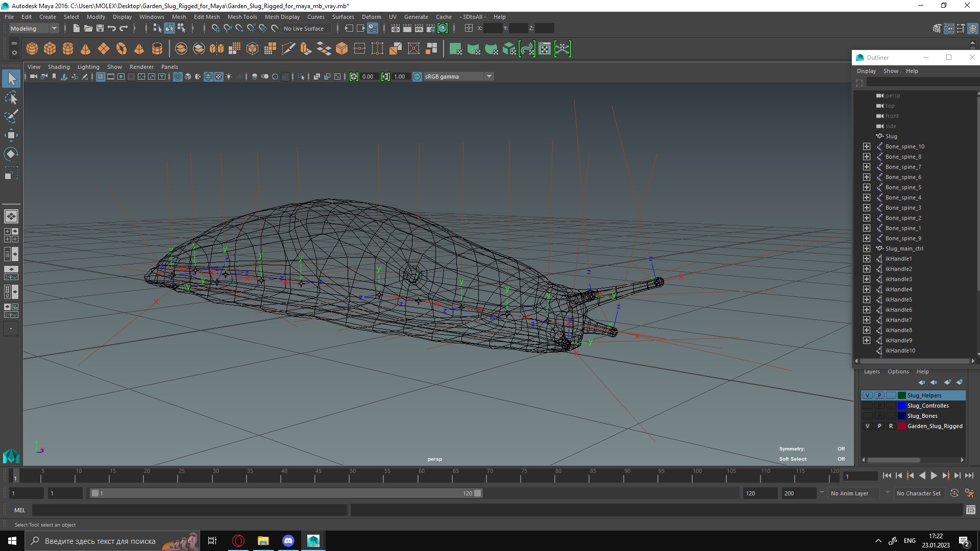
Task: Toggle wireframe on shaded in viewport toolbar
Action: click(x=208, y=77)
